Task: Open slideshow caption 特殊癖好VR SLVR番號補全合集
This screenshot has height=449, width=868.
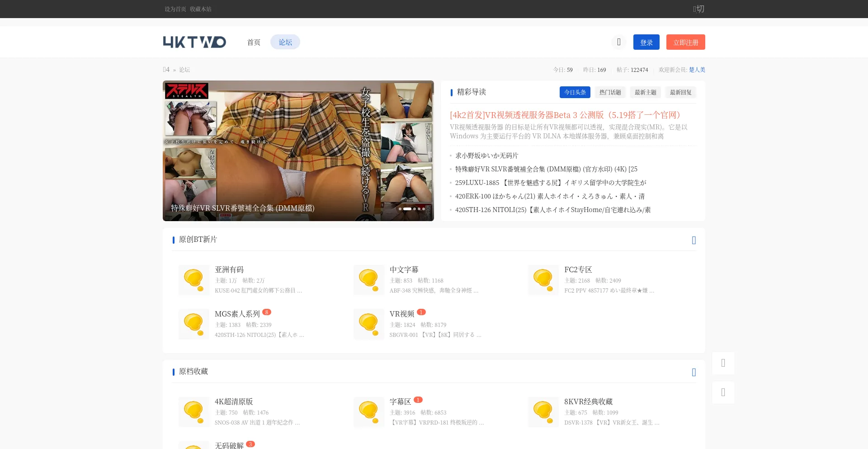Action: click(x=243, y=208)
